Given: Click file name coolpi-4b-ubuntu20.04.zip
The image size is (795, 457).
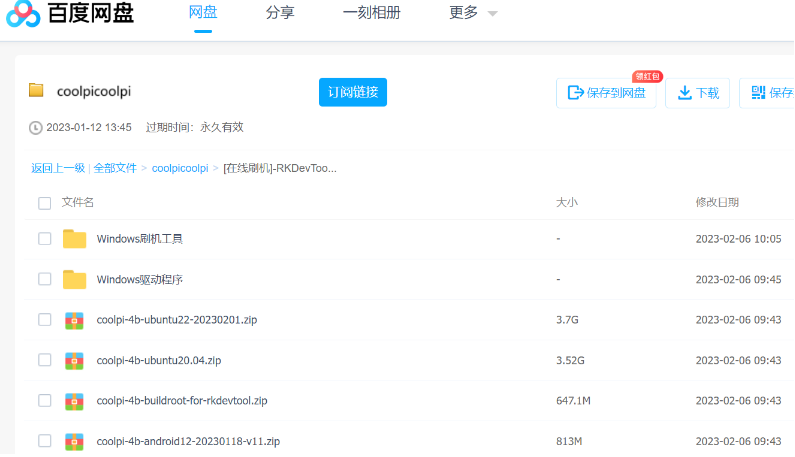Looking at the screenshot, I should tap(159, 361).
